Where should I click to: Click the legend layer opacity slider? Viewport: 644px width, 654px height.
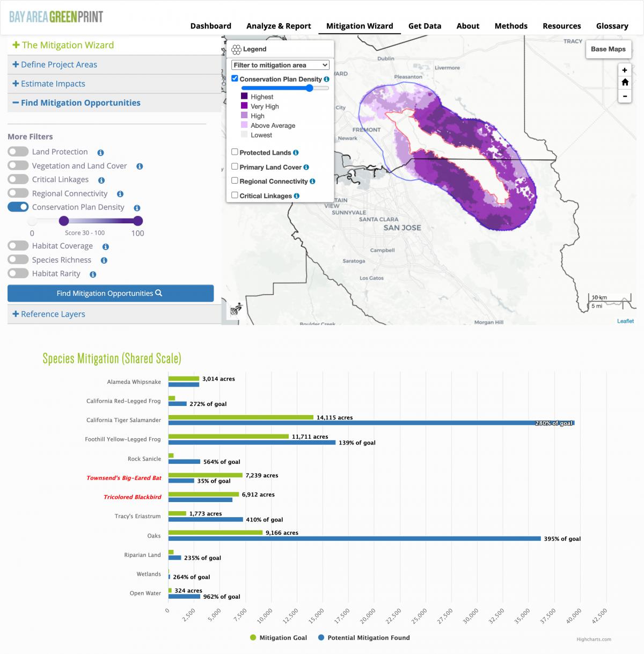(x=285, y=88)
